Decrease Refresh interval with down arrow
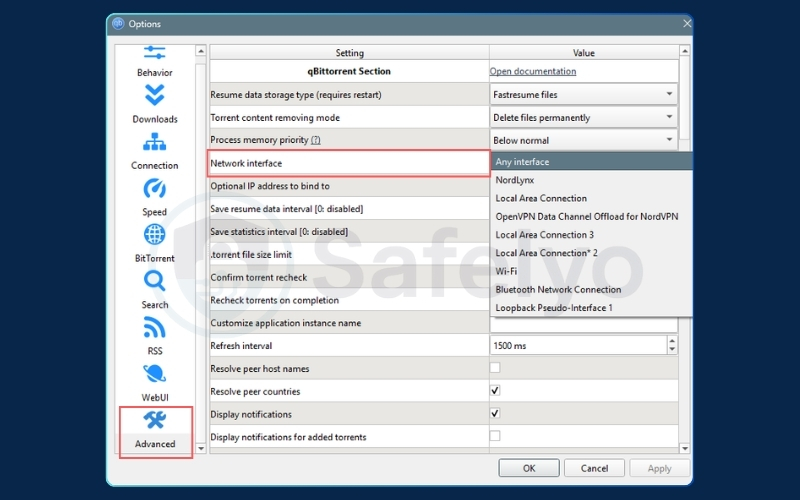Viewport: 800px width, 500px height. click(672, 349)
